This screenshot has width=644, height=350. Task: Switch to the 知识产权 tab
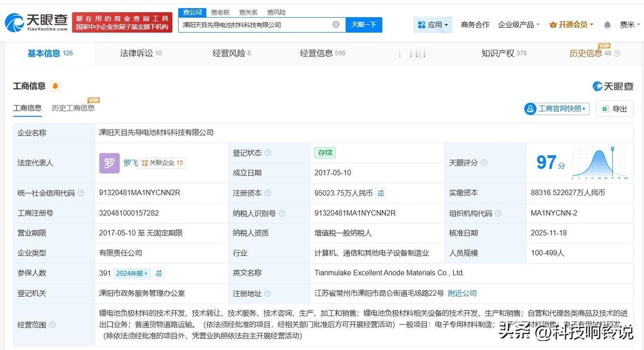click(x=504, y=53)
